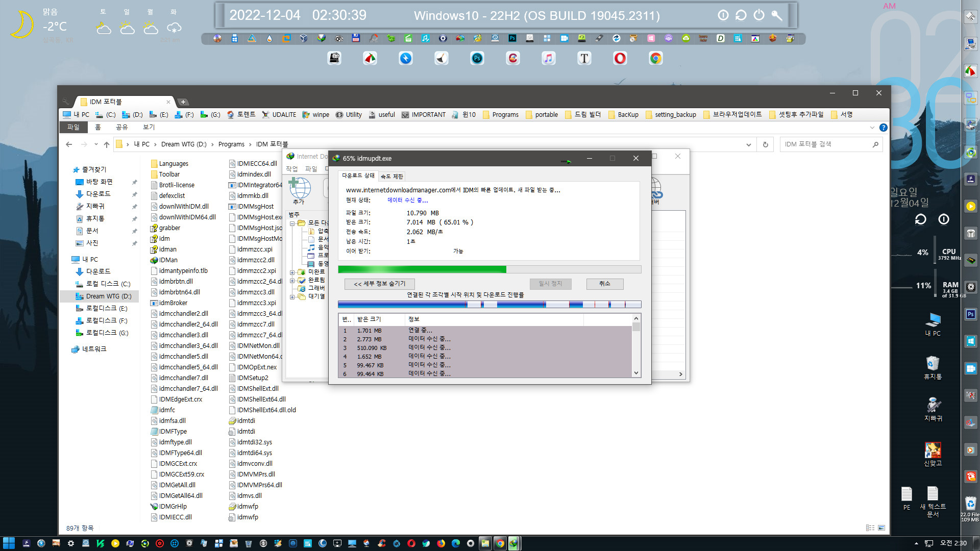Screen dimensions: 980x551
Task: Collapse the 모든 다운로드 tree node in IDM
Action: [x=292, y=223]
